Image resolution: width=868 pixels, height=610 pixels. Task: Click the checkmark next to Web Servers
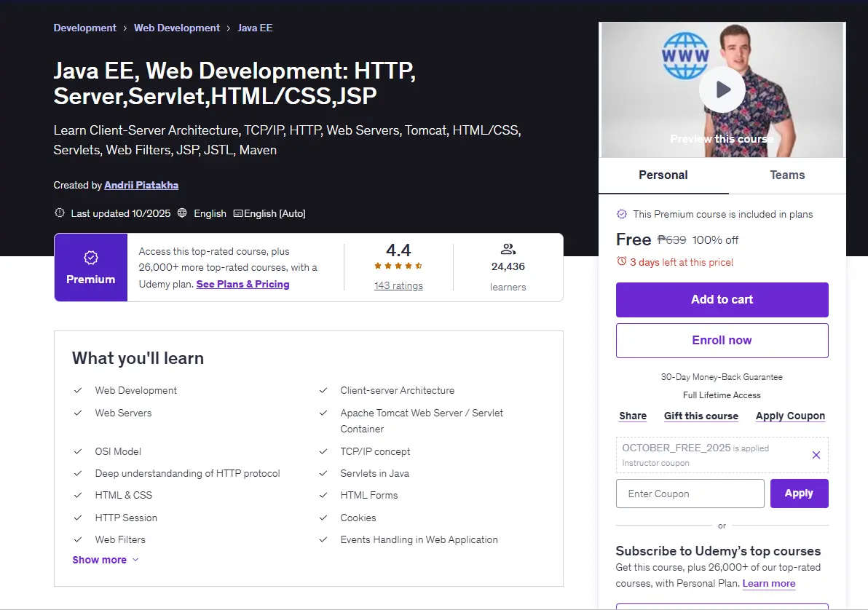coord(78,413)
